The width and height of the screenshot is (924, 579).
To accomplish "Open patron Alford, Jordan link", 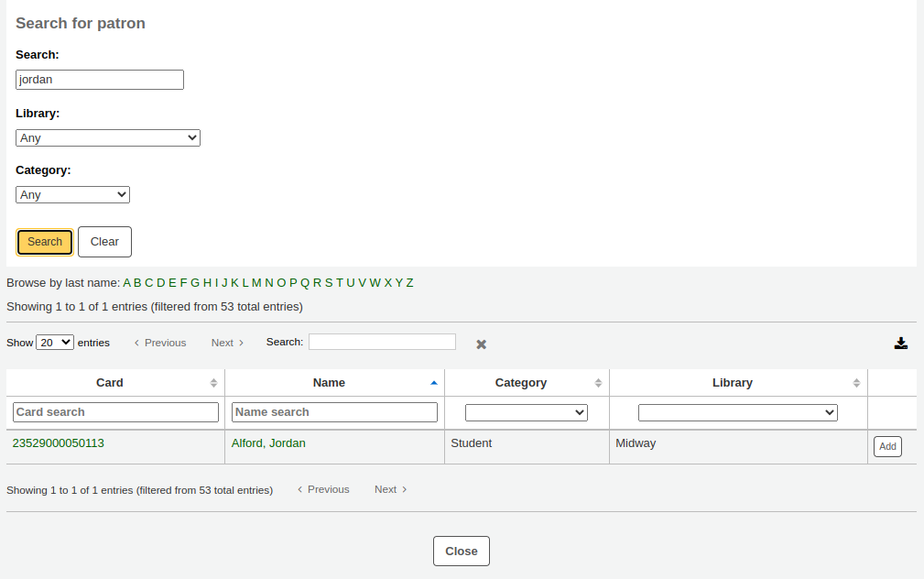I will 268,443.
